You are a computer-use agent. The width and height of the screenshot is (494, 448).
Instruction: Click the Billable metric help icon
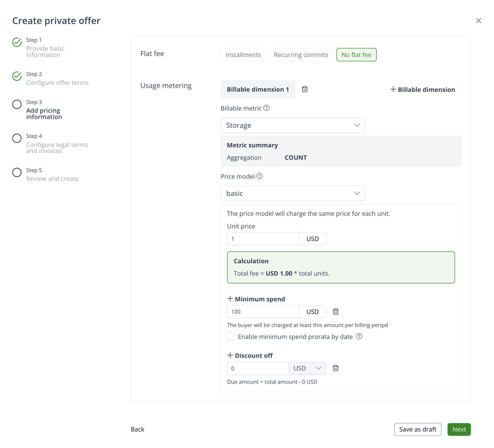point(266,108)
